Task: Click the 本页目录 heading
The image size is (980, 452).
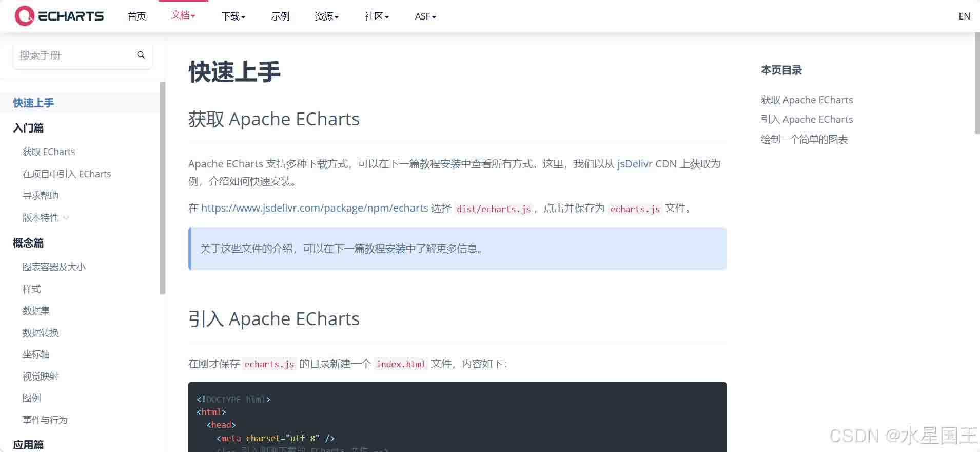Action: [781, 70]
